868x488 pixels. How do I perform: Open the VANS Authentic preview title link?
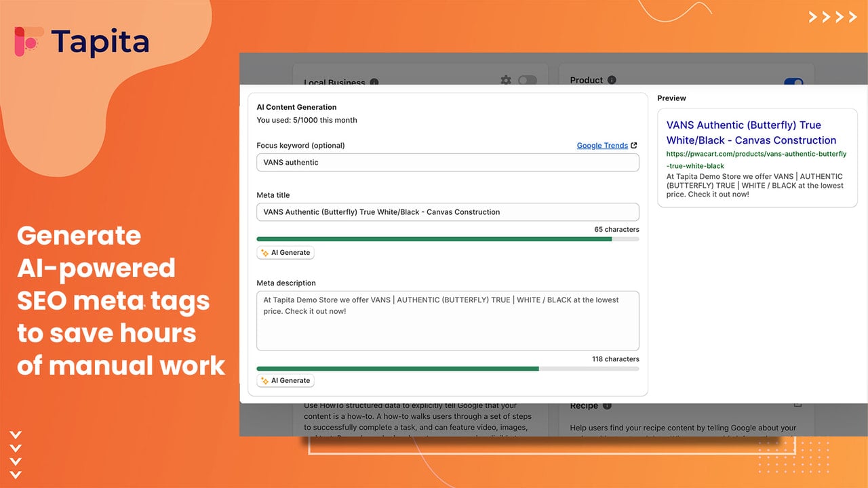[x=751, y=133]
